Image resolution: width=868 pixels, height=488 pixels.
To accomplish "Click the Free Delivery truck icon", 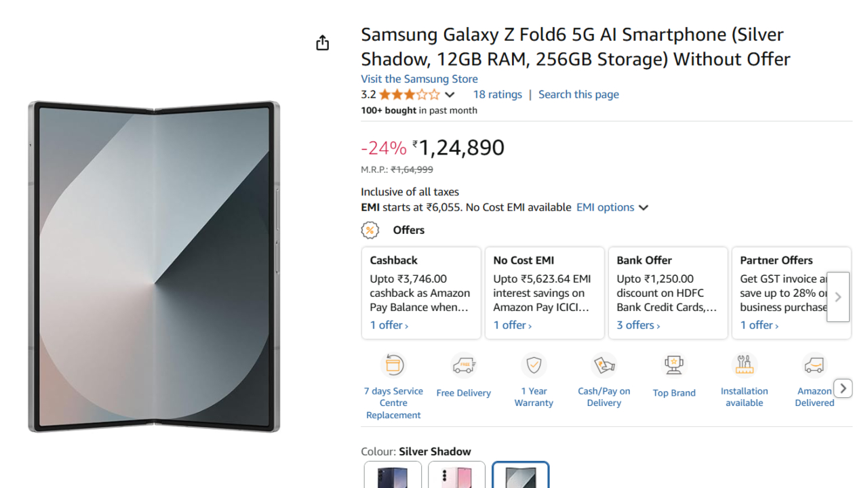I will [464, 366].
